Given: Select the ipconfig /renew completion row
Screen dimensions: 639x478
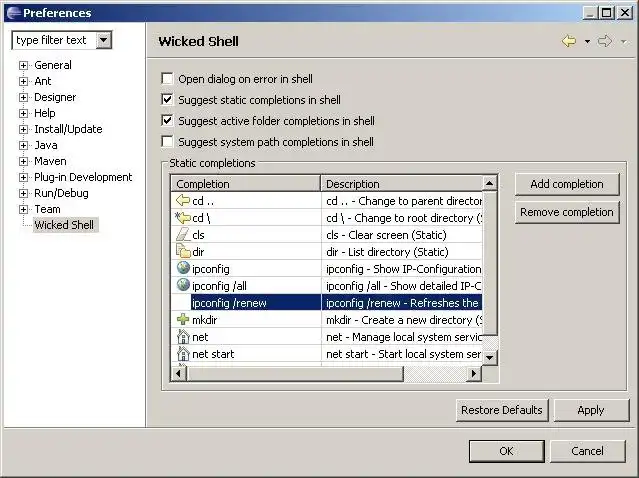Looking at the screenshot, I should click(x=326, y=303).
